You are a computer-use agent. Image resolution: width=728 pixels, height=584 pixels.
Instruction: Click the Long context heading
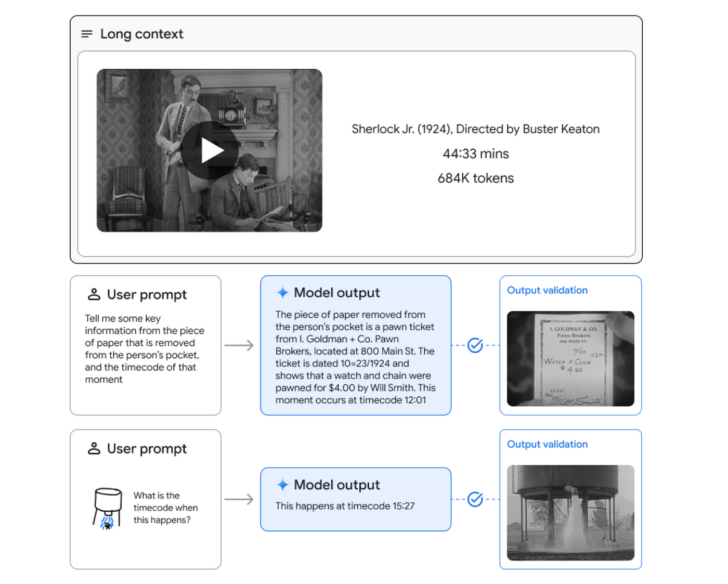click(142, 34)
